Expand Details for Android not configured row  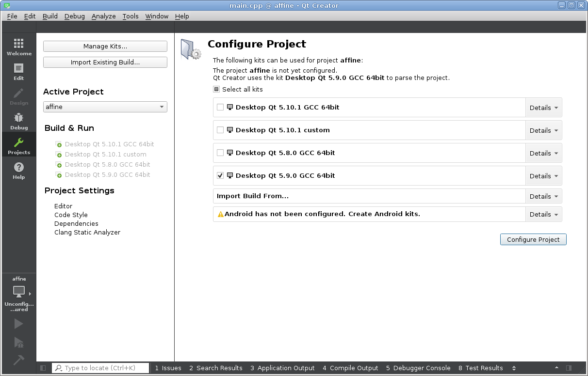click(543, 214)
